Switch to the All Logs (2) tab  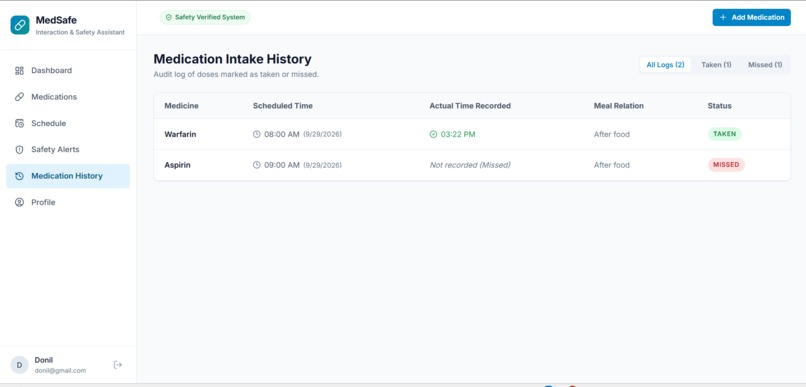tap(665, 65)
